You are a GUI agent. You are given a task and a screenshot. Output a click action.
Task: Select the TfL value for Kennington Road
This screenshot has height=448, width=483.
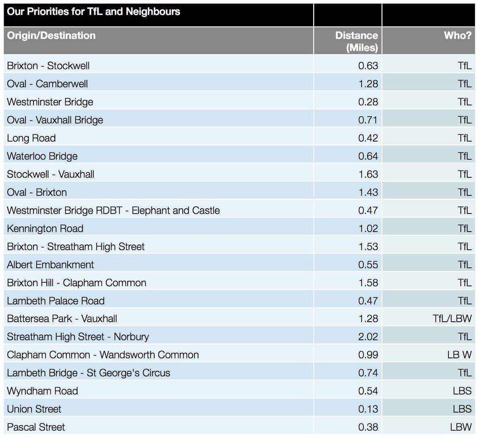point(464,228)
